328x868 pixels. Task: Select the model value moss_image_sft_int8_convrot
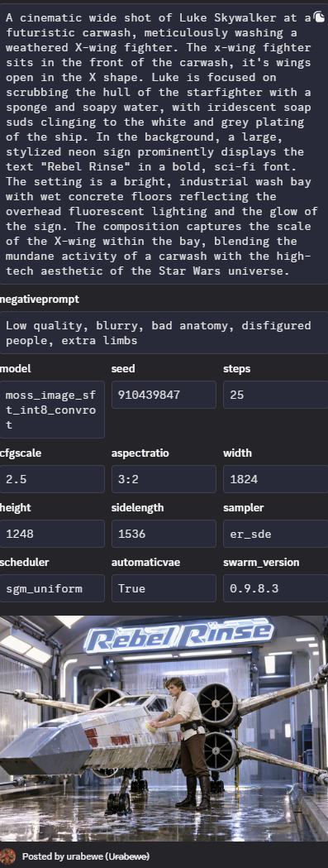click(x=52, y=410)
